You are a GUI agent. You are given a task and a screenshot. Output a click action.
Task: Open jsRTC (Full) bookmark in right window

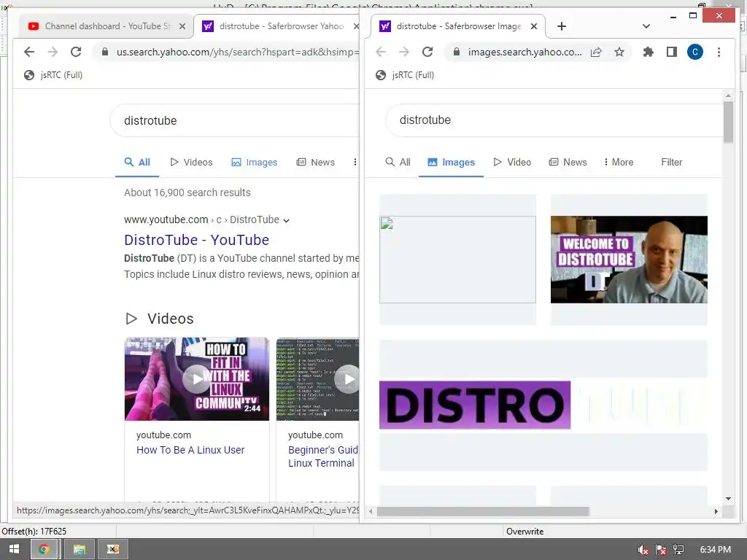tap(404, 75)
